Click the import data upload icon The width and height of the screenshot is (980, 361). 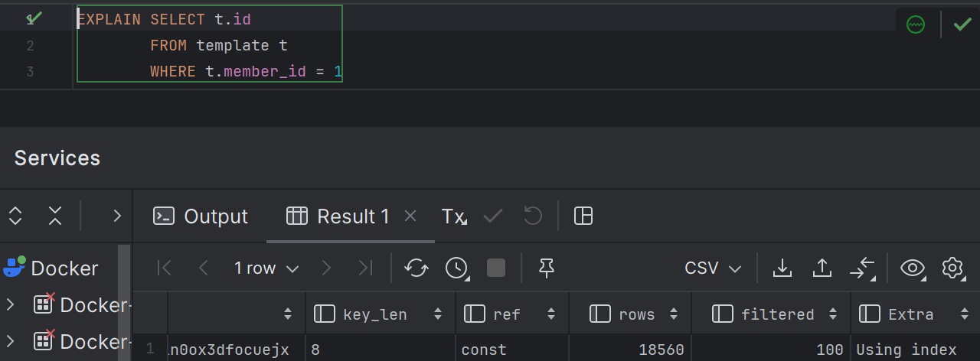(x=822, y=268)
